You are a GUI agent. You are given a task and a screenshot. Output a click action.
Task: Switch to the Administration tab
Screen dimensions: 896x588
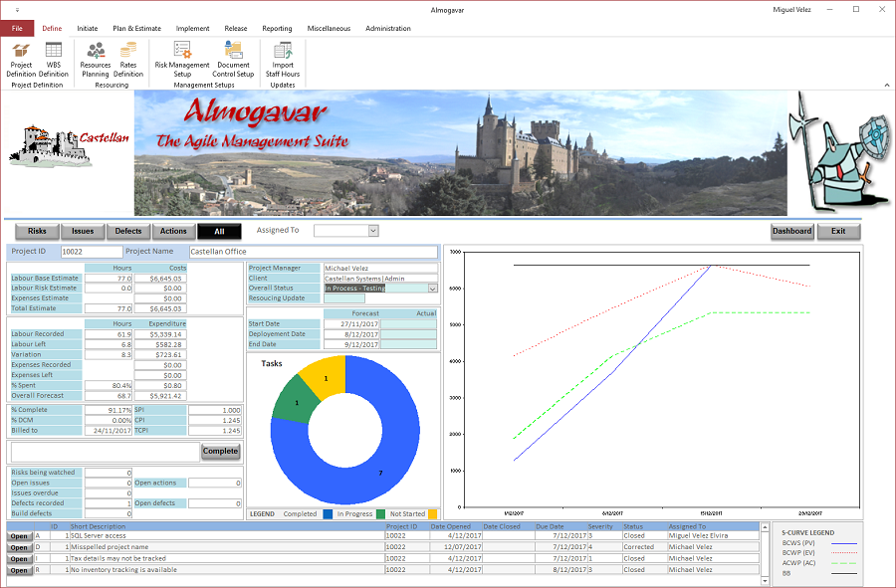388,28
